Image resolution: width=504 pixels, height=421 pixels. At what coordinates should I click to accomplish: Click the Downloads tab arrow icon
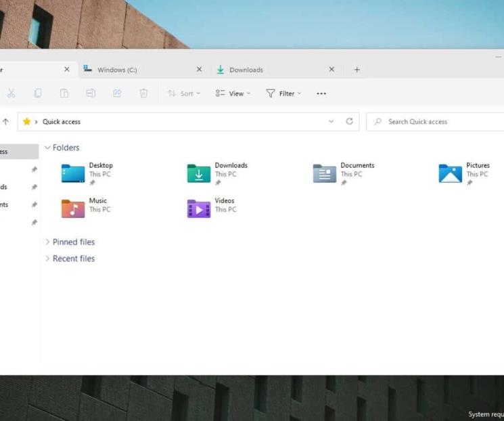click(221, 70)
